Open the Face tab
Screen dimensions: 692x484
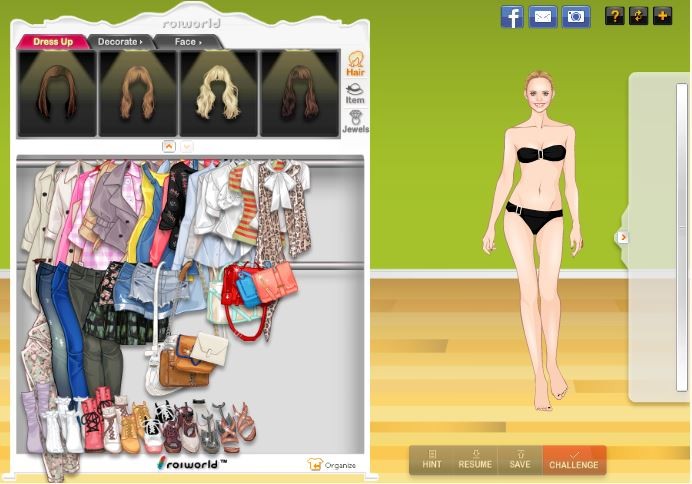pyautogui.click(x=187, y=42)
